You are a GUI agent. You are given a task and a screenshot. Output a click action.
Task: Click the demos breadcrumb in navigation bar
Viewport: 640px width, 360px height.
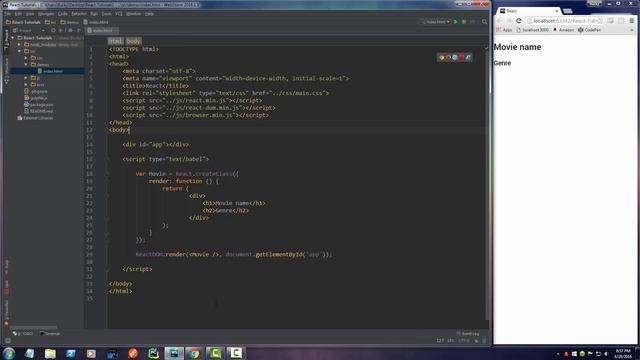[69, 22]
